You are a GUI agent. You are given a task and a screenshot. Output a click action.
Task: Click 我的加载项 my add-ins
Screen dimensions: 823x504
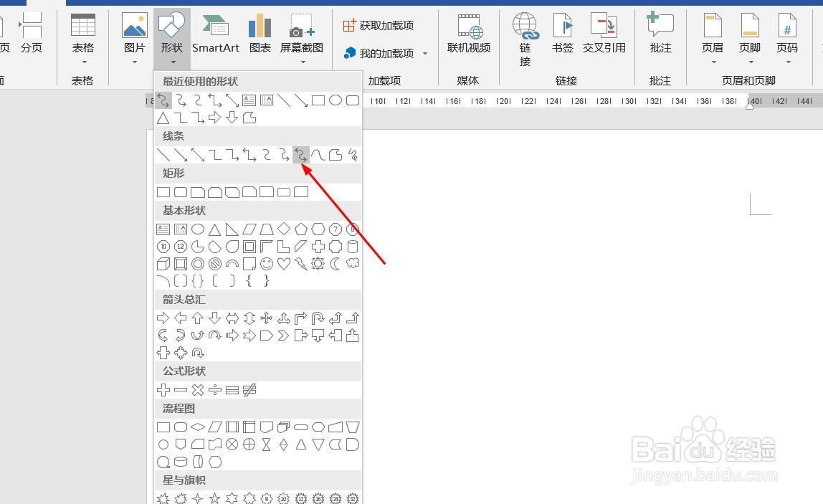pyautogui.click(x=379, y=53)
